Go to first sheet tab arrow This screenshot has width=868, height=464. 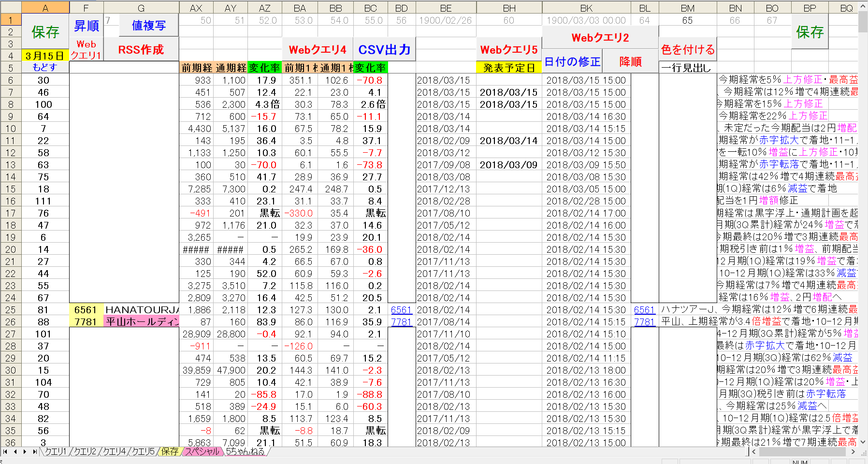(5, 451)
